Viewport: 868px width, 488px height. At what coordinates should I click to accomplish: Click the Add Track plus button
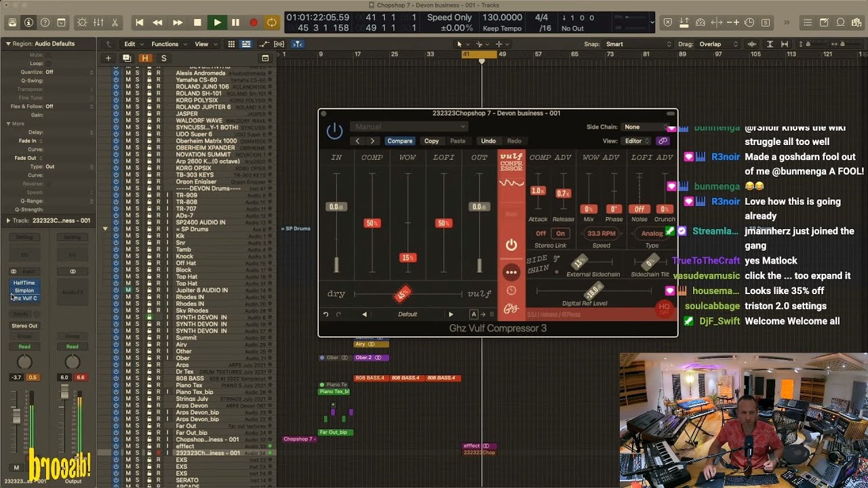tap(108, 58)
